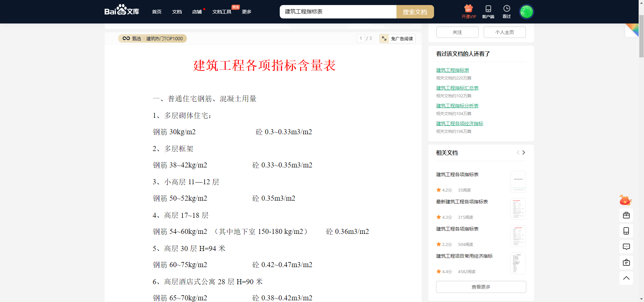Click the fullscreen expand arrows icon

(384, 39)
